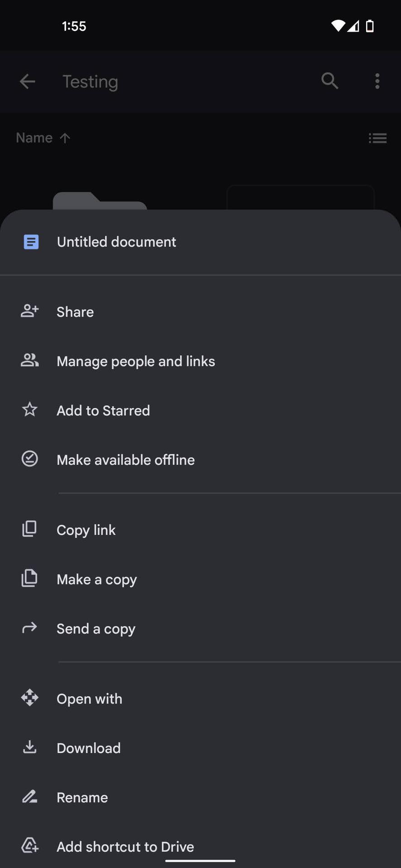This screenshot has width=401, height=868.
Task: Choose Manage people and links
Action: (x=136, y=361)
